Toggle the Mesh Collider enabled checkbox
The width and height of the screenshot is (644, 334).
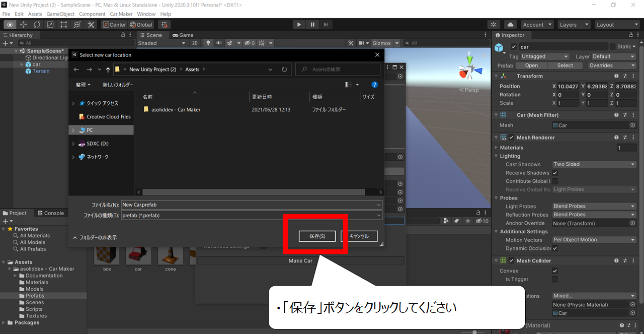512,260
